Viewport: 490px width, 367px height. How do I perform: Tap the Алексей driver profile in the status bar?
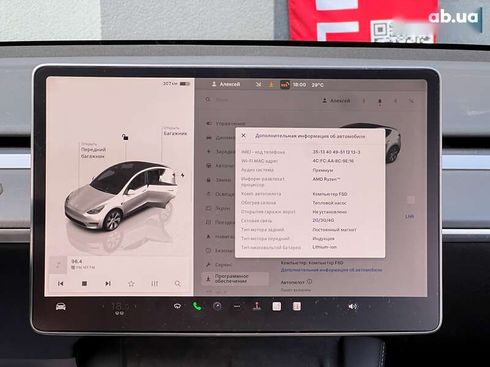[x=226, y=84]
